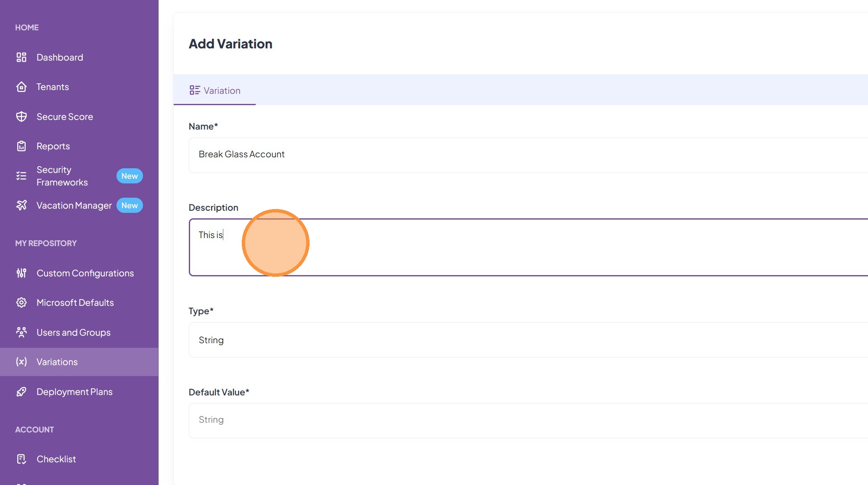Click the Users and Groups people icon
This screenshot has height=485, width=868.
(21, 332)
